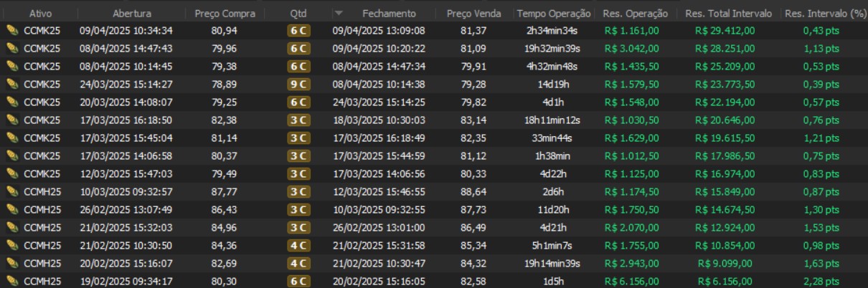Click the CCMH25 corn icon opened 10/03/2025 09:32:57
This screenshot has width=868, height=288.
click(x=12, y=191)
